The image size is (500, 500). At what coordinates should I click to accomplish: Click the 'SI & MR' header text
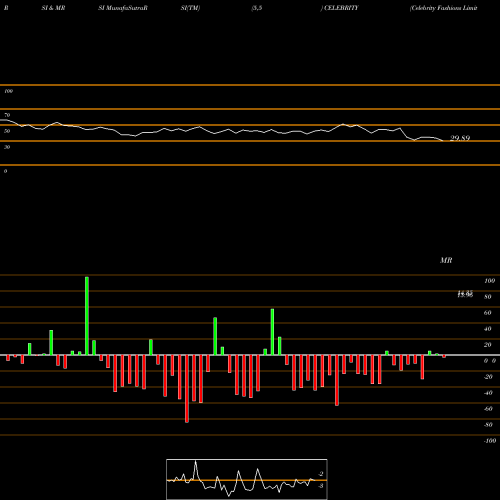[x=53, y=8]
